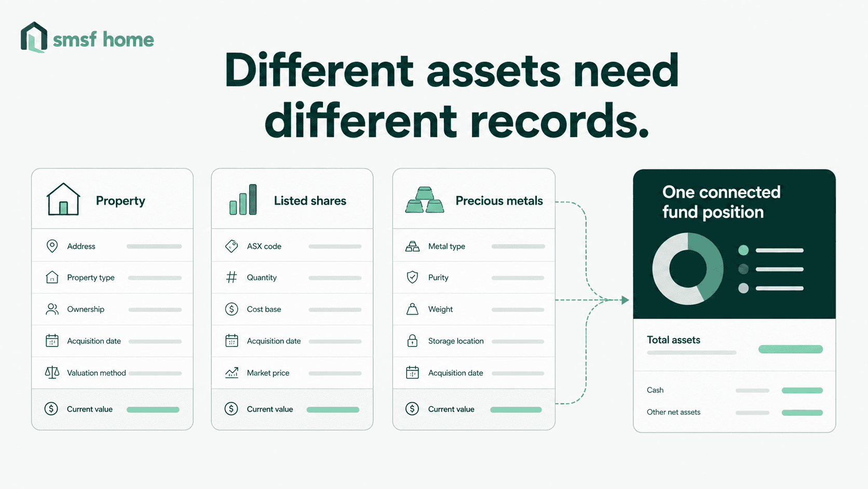Click the ASX code placeholder bar
The width and height of the screenshot is (868, 489).
click(335, 246)
